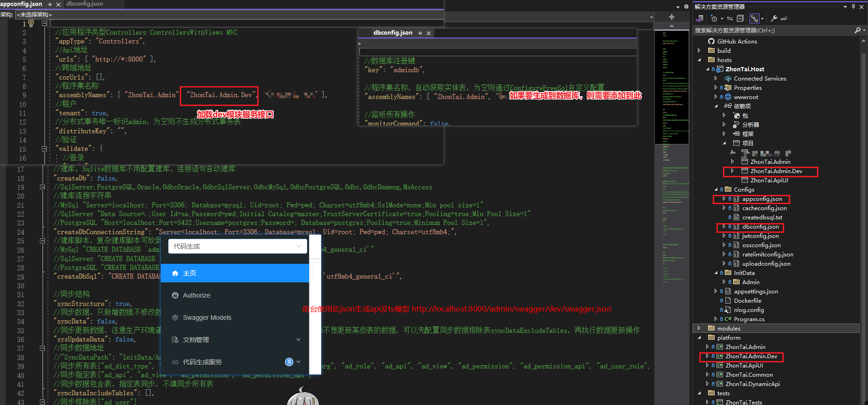Toggle the fold marker at line 19
868x405 pixels.
coord(43,187)
